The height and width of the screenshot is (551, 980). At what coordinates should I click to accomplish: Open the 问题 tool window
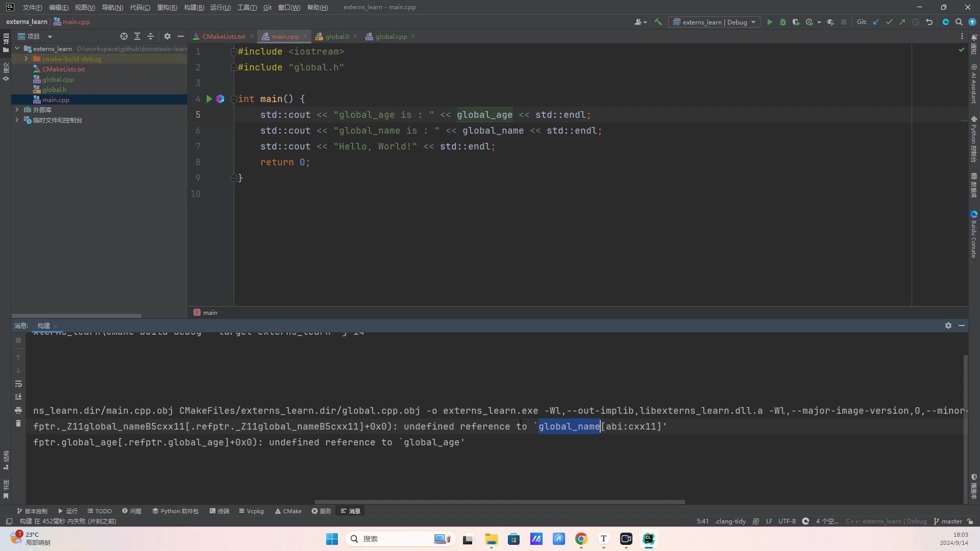[132, 511]
